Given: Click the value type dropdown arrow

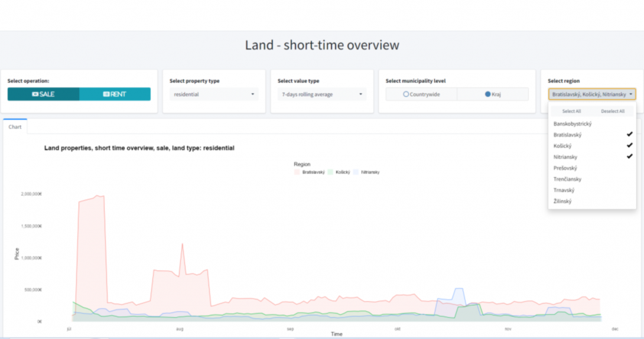Looking at the screenshot, I should point(360,94).
